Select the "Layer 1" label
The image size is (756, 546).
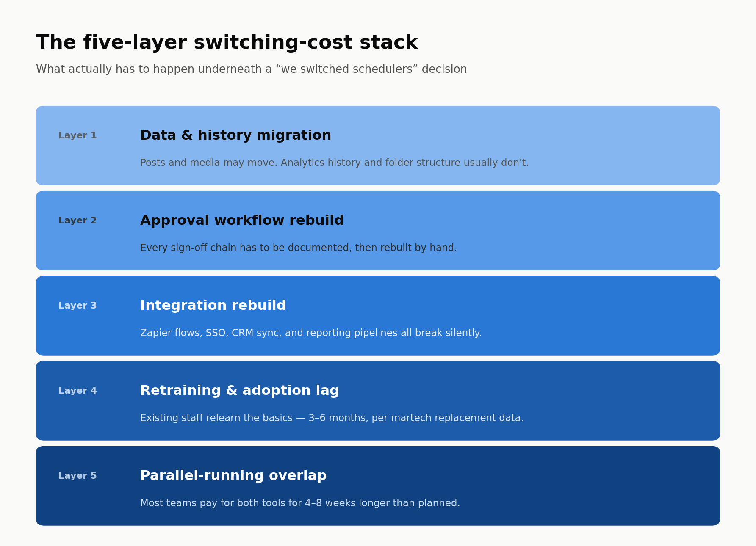(78, 136)
